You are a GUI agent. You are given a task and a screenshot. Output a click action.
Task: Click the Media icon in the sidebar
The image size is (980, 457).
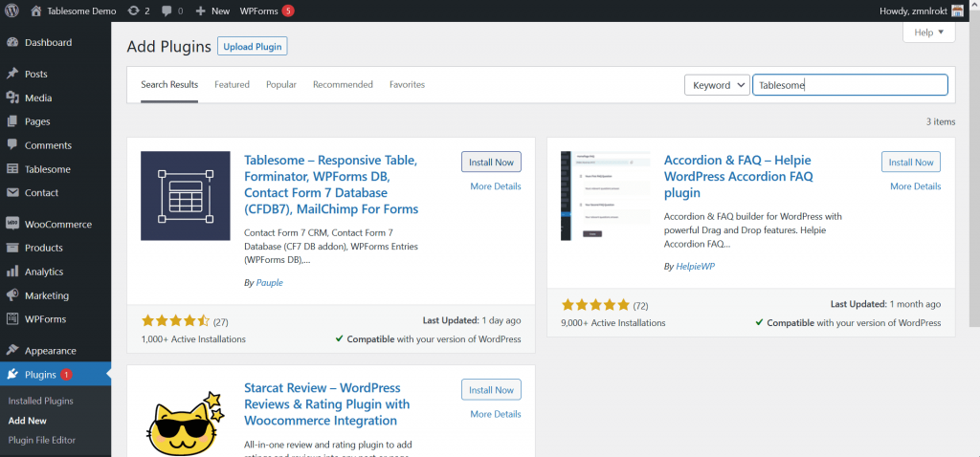[x=11, y=98]
